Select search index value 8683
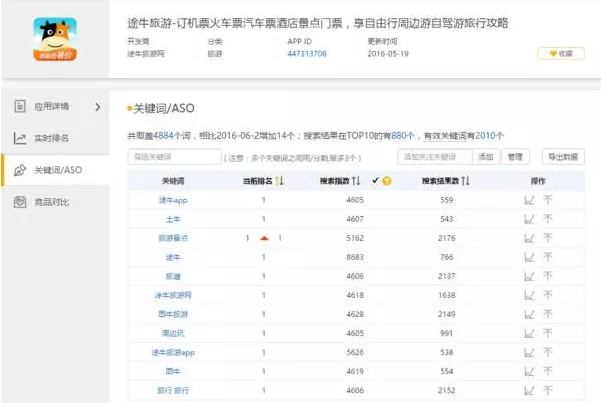The height and width of the screenshot is (416, 612). click(x=355, y=257)
